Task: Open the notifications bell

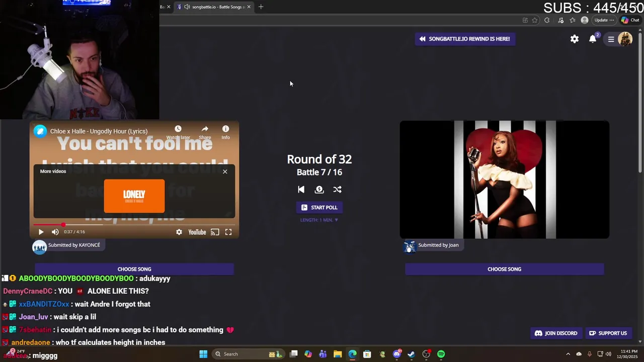Action: [x=593, y=39]
